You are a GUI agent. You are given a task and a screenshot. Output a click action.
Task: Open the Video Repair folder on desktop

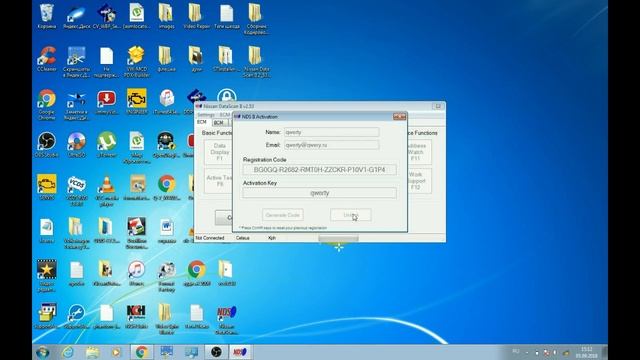[196, 16]
